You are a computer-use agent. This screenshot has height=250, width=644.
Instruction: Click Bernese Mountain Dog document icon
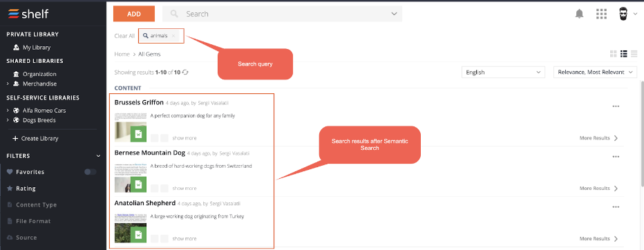(x=138, y=184)
